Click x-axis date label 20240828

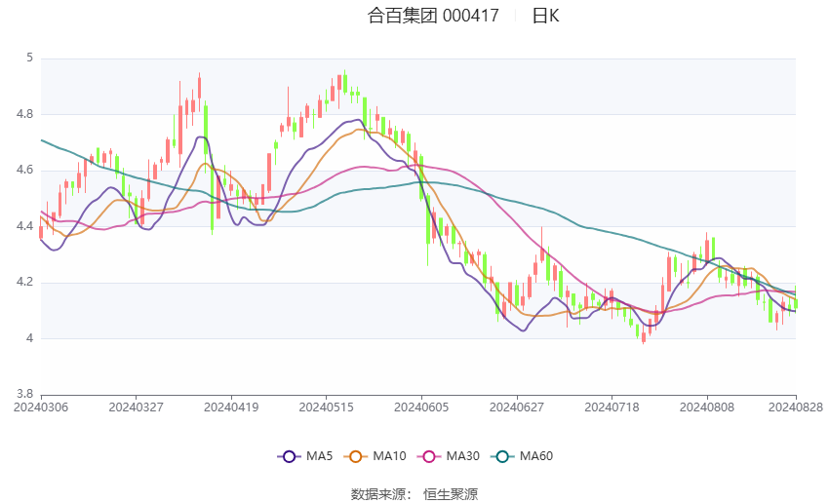click(796, 407)
